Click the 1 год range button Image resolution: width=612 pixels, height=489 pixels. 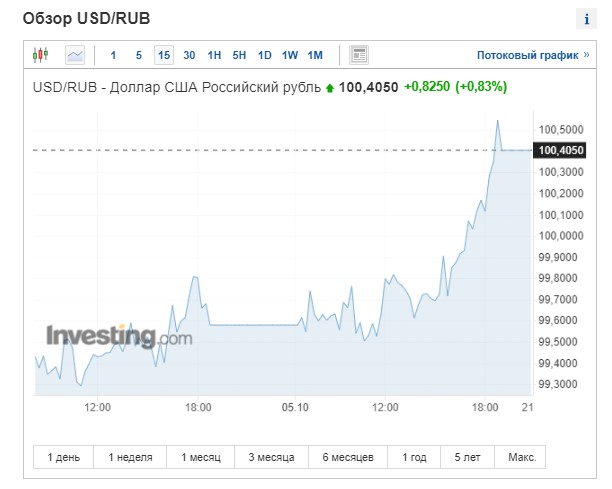[x=414, y=457]
